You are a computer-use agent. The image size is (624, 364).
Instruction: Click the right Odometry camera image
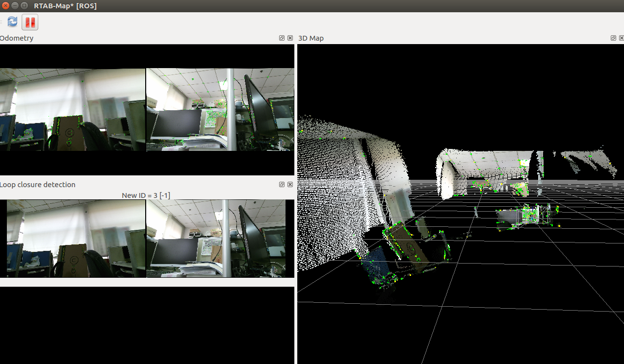point(220,109)
